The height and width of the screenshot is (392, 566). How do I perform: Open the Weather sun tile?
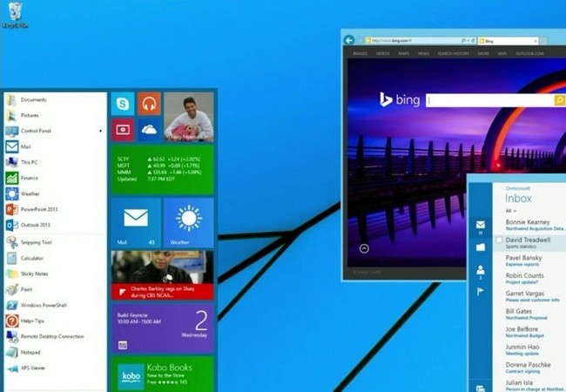189,223
